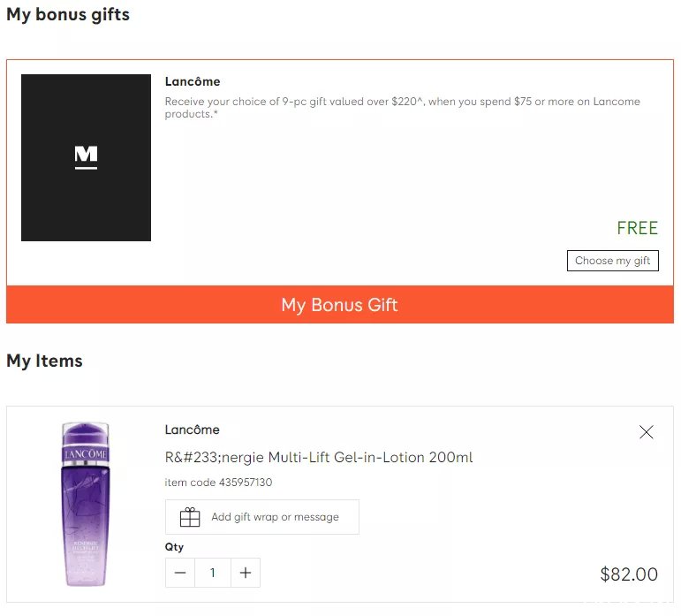Click the green FREE label
The width and height of the screenshot is (681, 616).
coord(637,228)
